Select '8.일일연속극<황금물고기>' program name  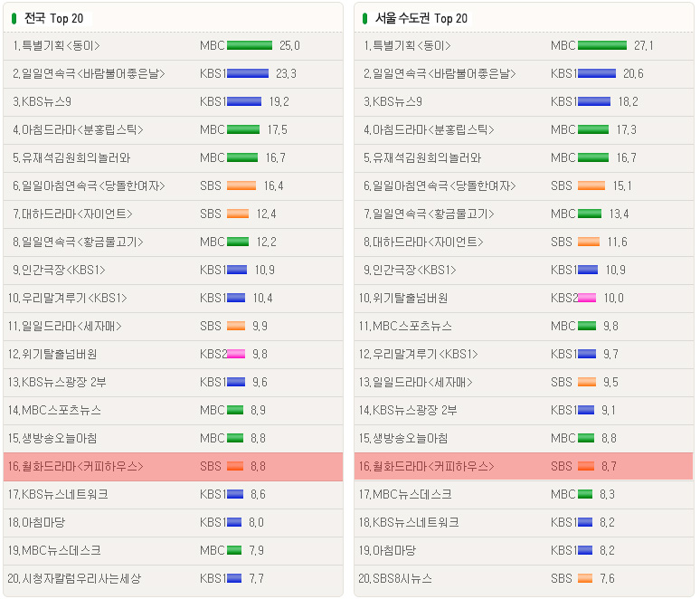pos(78,242)
